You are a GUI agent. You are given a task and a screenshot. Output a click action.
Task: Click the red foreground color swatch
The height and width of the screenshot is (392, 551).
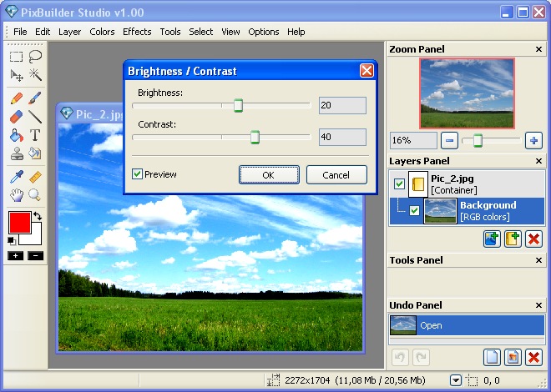[x=20, y=223]
